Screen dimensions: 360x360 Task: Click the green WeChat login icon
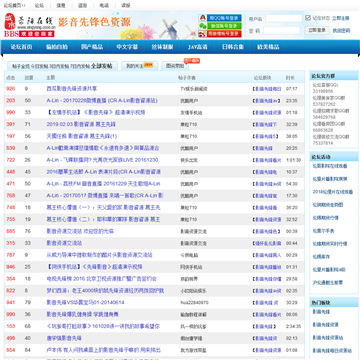(202, 26)
